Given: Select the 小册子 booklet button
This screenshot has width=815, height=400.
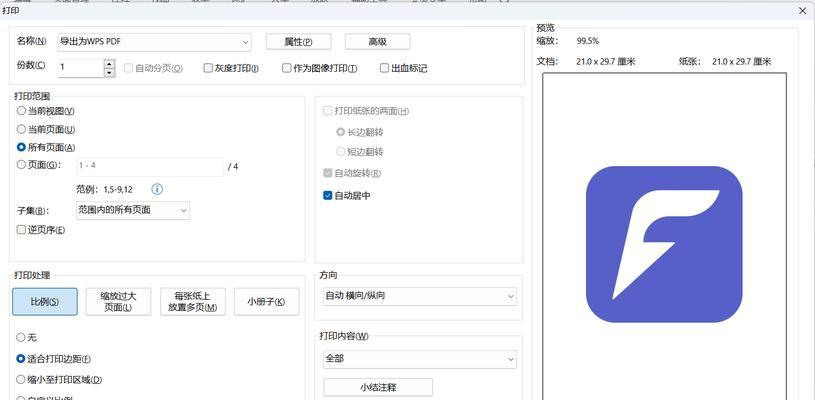Looking at the screenshot, I should coord(266,302).
